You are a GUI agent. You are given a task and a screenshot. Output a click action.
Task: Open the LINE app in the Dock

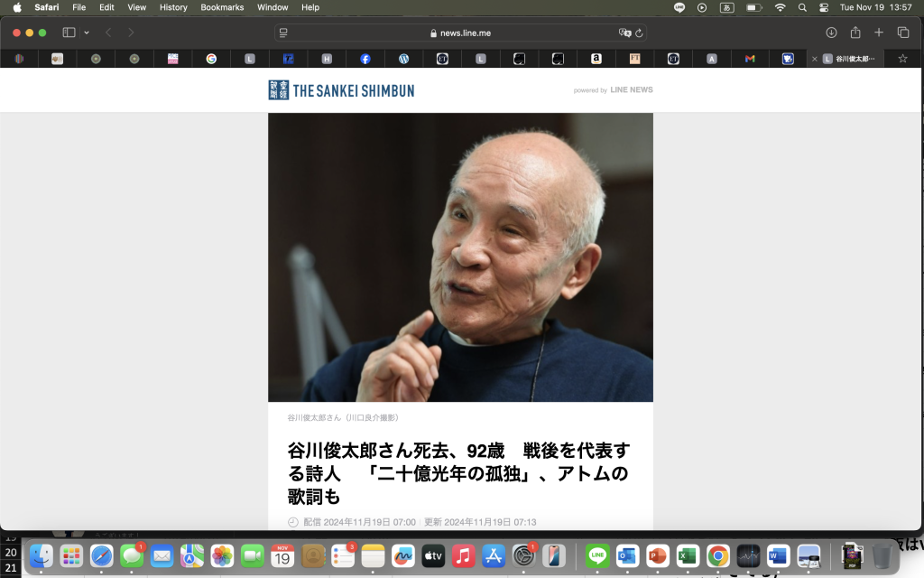(x=597, y=556)
